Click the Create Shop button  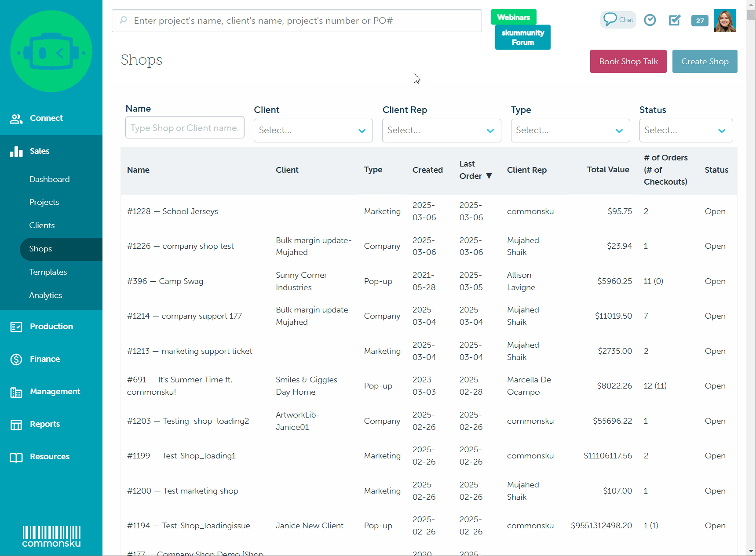tap(705, 62)
